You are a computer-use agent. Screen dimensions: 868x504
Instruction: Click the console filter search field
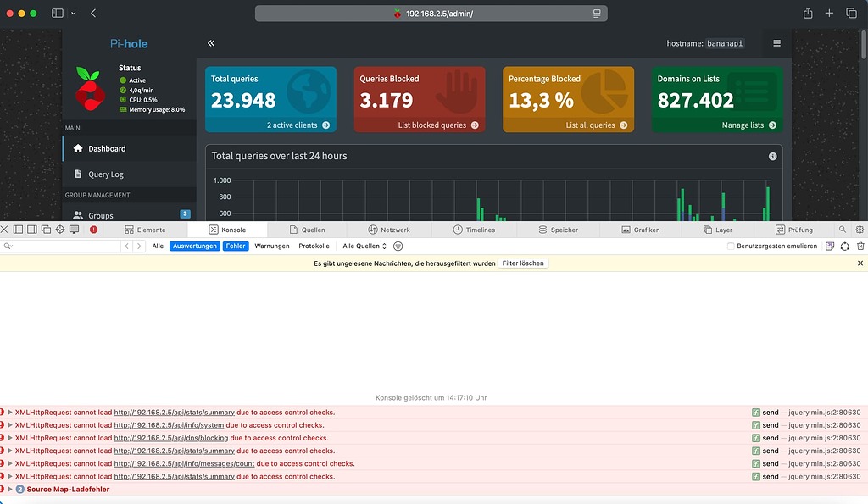click(x=61, y=246)
